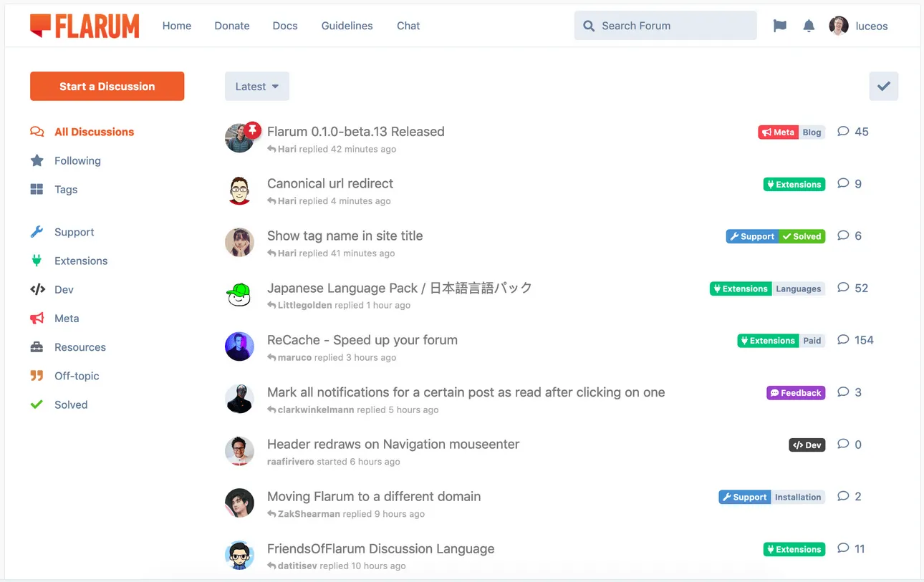Click 'Littlegolden replied 1 hour ago' text

pos(339,305)
